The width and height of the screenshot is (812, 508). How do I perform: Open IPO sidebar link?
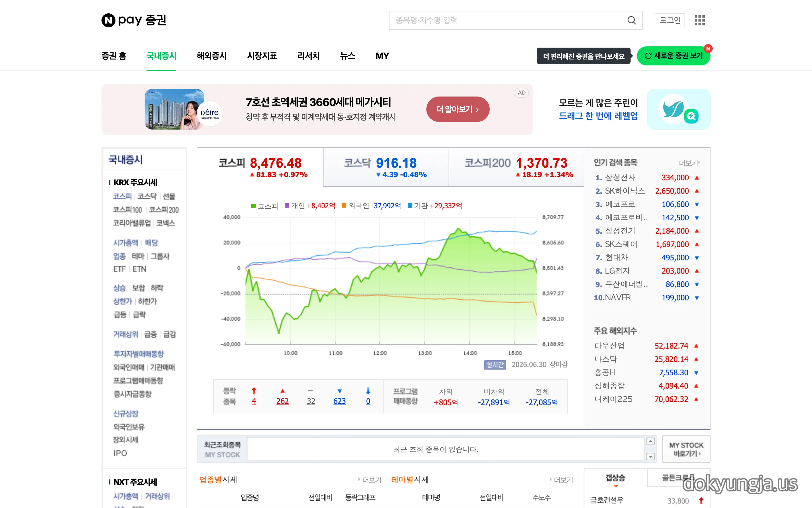[x=120, y=453]
